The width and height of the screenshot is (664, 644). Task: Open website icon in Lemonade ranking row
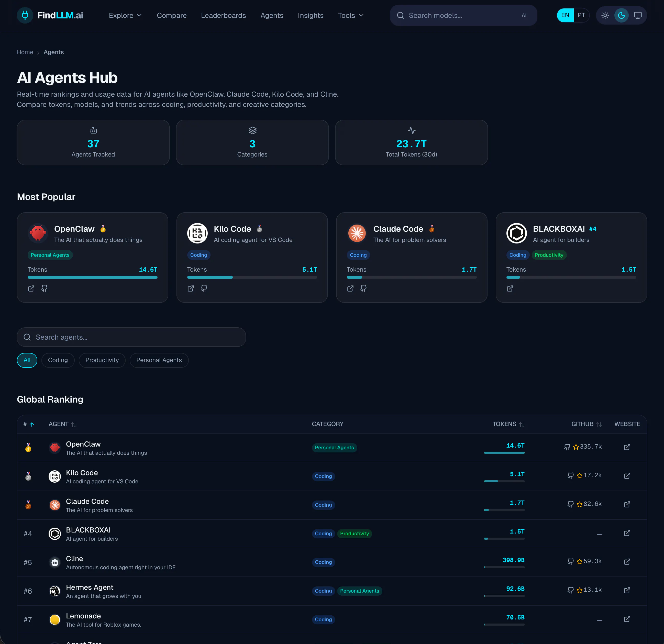pos(627,619)
